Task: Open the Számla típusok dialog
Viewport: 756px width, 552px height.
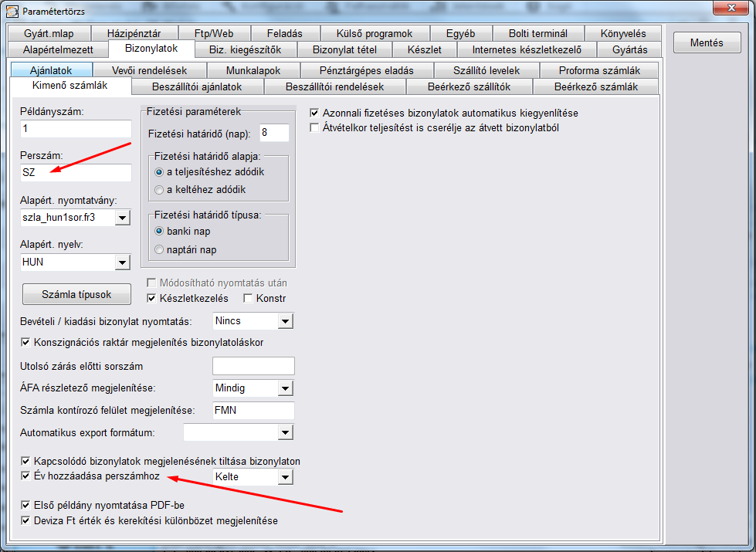Action: [x=76, y=294]
